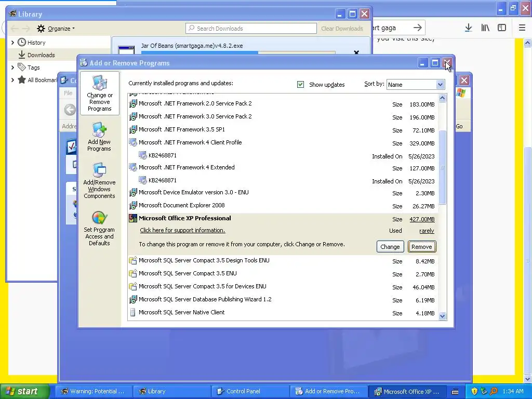The height and width of the screenshot is (399, 532).
Task: Select Microsoft SQL Server Native Client text
Action: coord(181,312)
